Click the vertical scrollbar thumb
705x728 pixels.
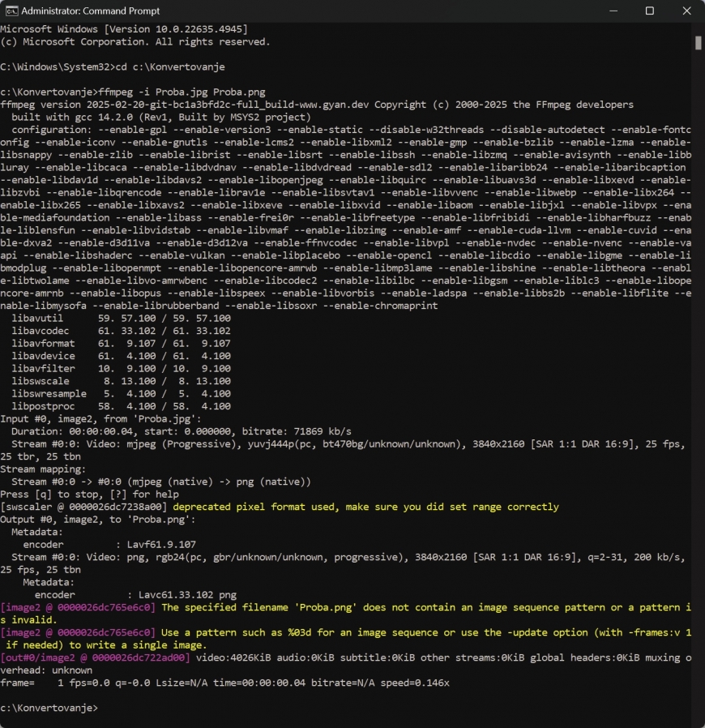pyautogui.click(x=699, y=43)
